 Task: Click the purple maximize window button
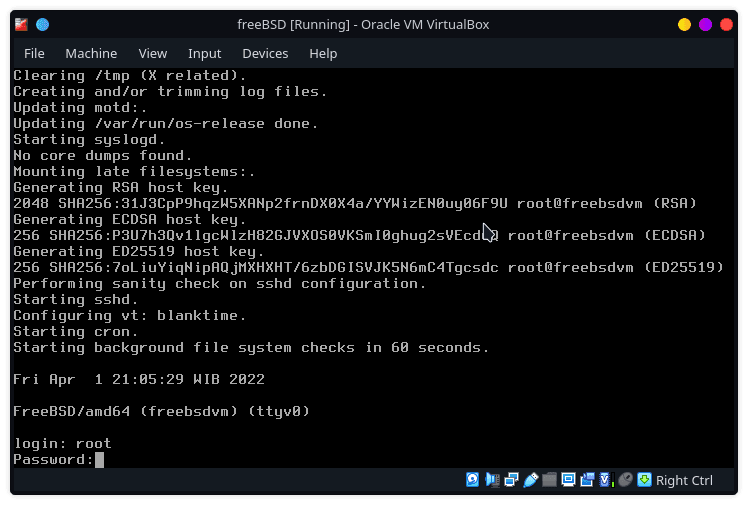705,24
